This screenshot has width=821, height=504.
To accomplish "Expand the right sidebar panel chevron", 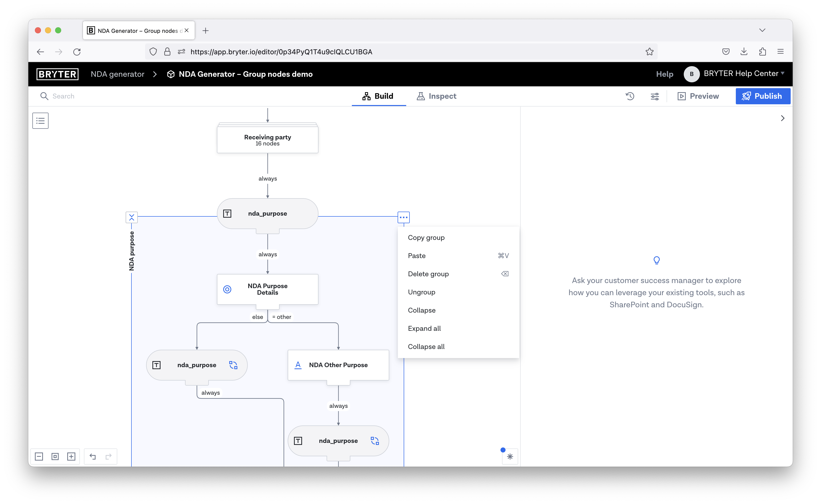I will coord(782,118).
